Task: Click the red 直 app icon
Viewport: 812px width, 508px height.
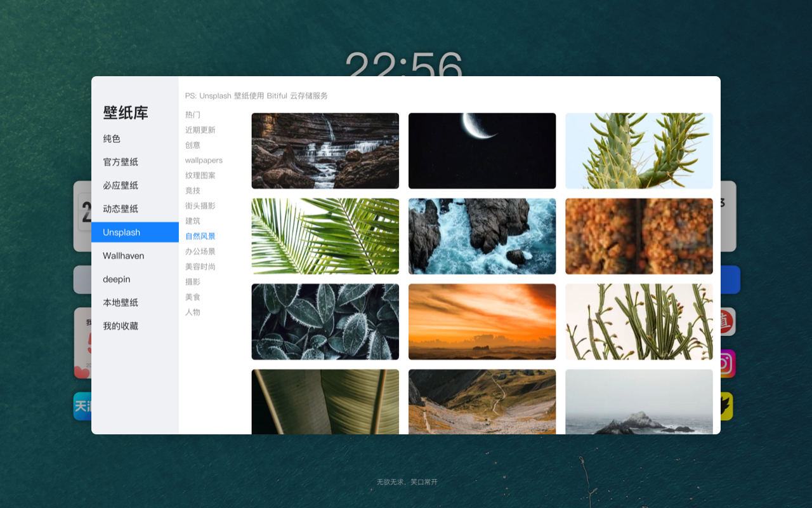Action: [x=725, y=321]
